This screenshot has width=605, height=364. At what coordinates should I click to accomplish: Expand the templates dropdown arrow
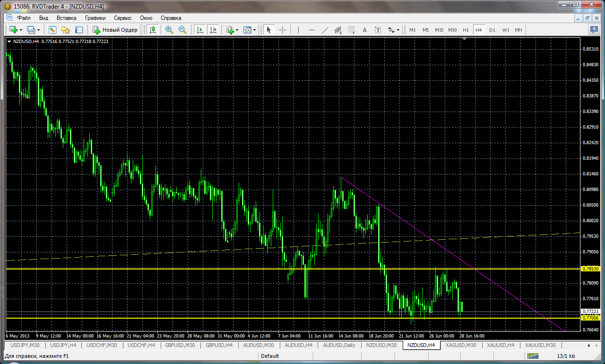[255, 30]
